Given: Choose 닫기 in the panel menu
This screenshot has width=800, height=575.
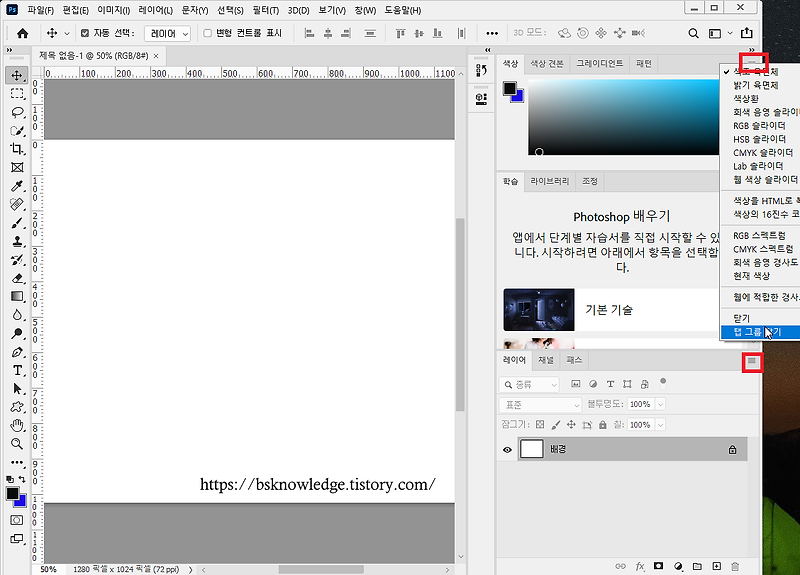Looking at the screenshot, I should pos(760,318).
